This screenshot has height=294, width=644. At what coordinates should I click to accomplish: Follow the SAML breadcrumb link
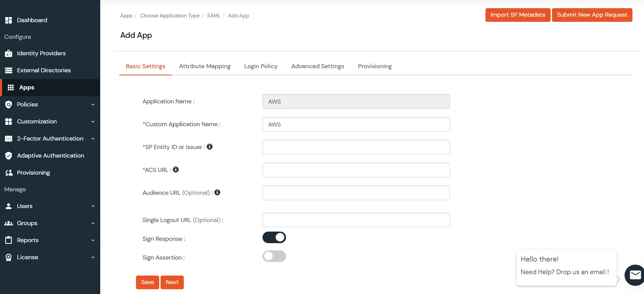(214, 16)
